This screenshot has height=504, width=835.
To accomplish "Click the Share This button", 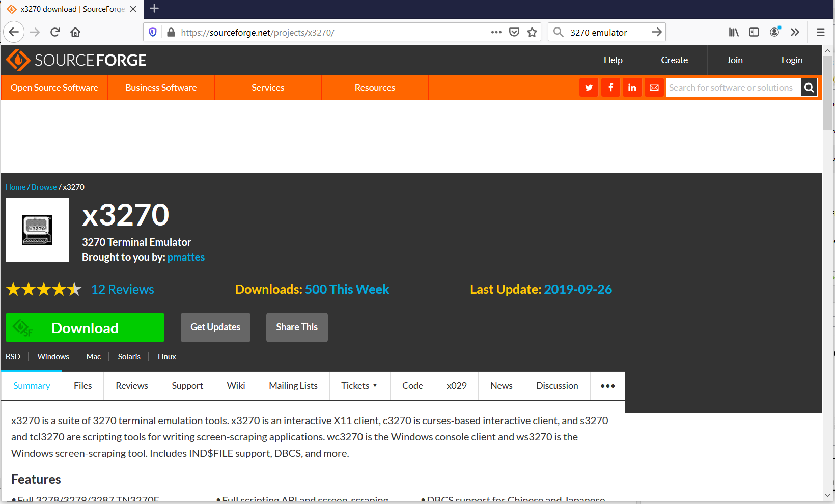I will click(x=297, y=327).
